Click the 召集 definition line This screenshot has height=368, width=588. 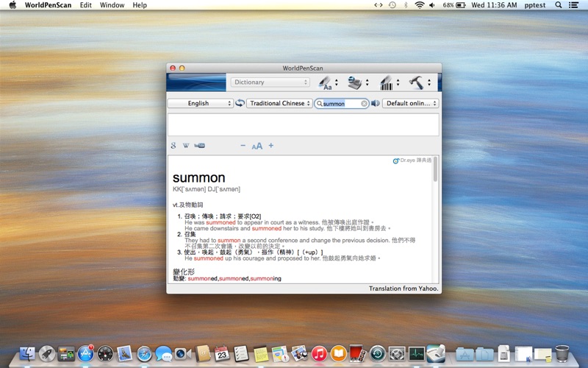click(x=190, y=234)
